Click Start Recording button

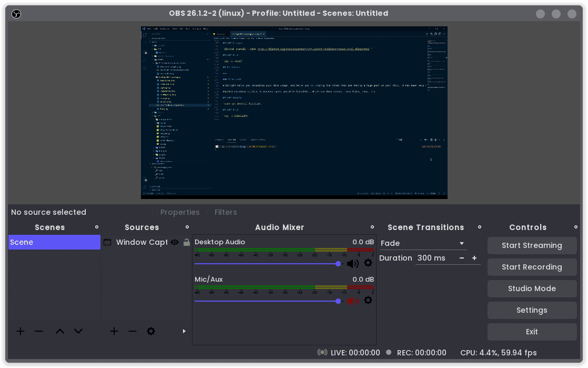[532, 267]
